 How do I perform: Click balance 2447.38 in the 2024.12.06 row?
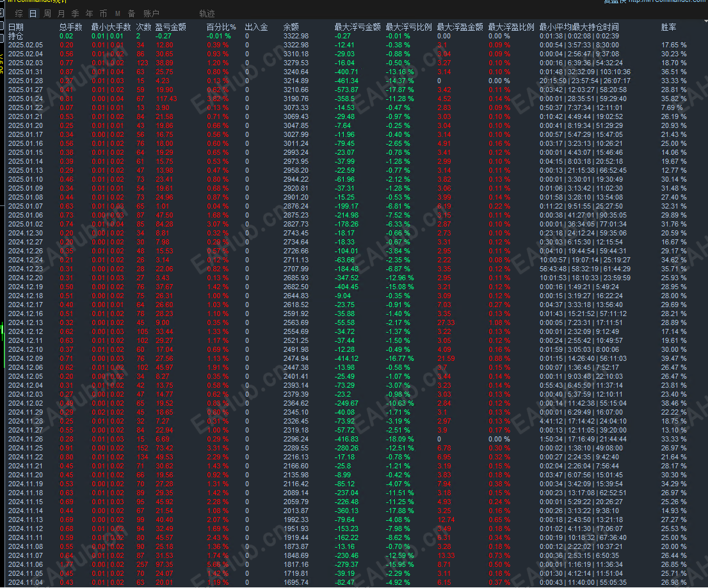tap(296, 367)
